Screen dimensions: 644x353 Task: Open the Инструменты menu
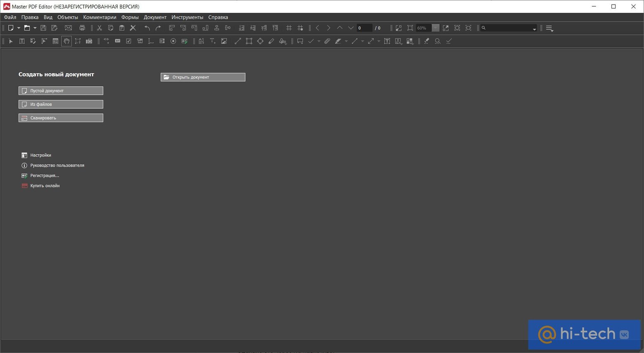187,17
